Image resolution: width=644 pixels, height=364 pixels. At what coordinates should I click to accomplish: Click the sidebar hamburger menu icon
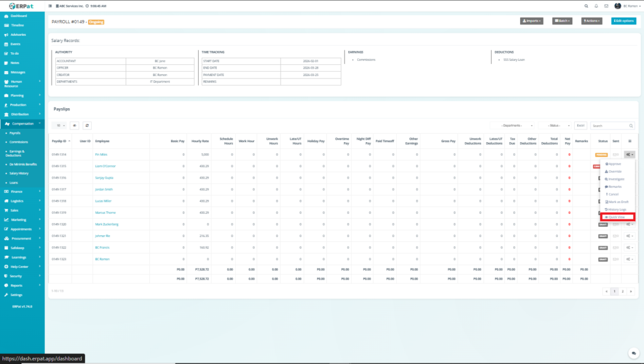pos(51,6)
